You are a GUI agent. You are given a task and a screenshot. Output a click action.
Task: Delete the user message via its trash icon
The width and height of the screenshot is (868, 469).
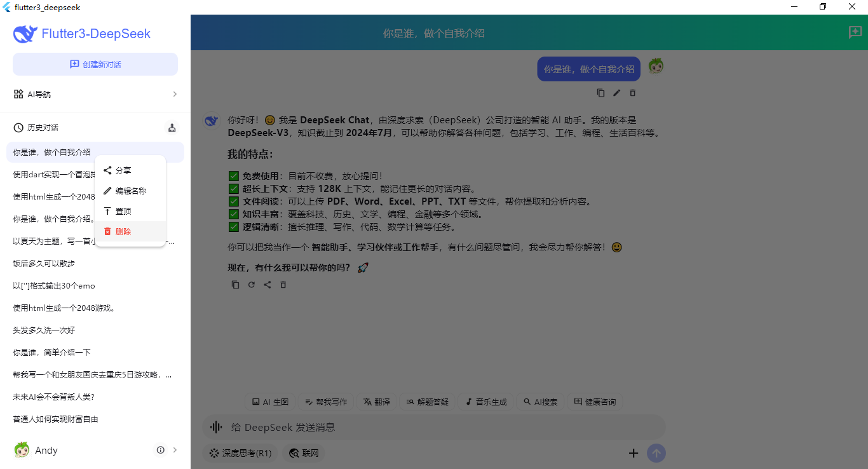pos(632,93)
